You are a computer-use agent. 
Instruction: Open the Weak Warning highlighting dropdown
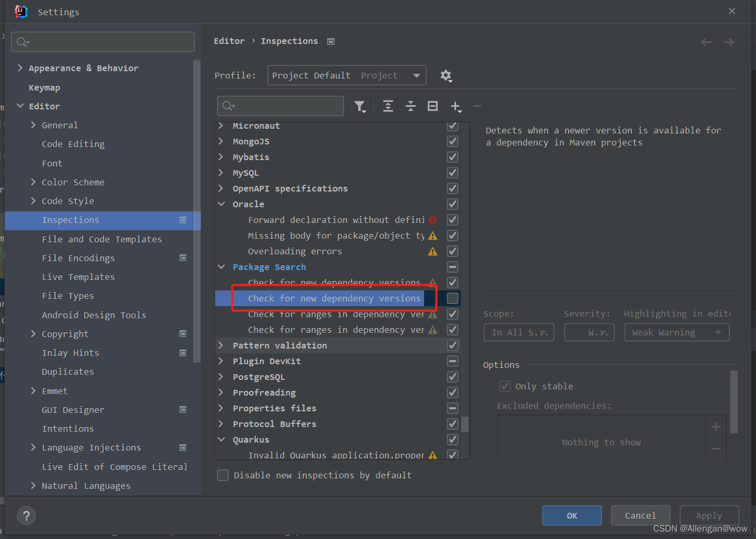tap(676, 333)
